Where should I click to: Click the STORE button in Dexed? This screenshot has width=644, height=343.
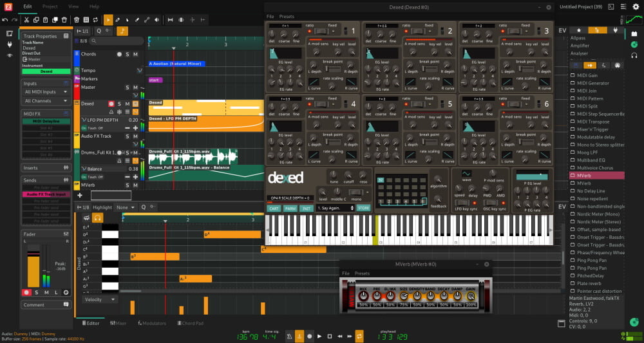point(364,208)
